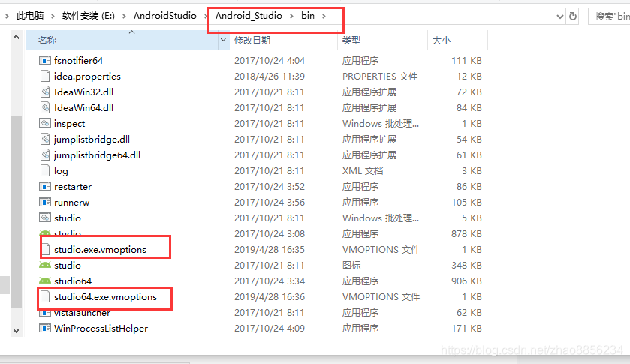Open the address bar history dropdown
Image resolution: width=630 pixels, height=364 pixels.
tap(560, 17)
